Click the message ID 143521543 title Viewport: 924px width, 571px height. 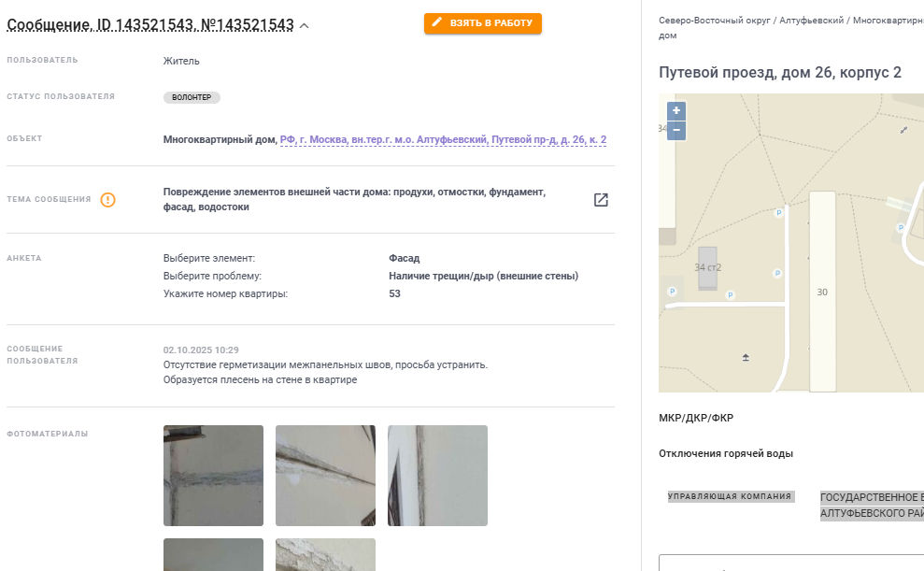(150, 24)
